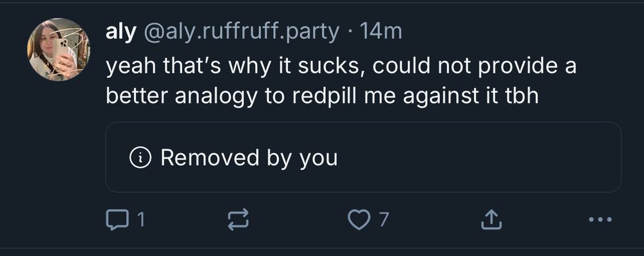Open the post via 14m timestamp

click(381, 32)
